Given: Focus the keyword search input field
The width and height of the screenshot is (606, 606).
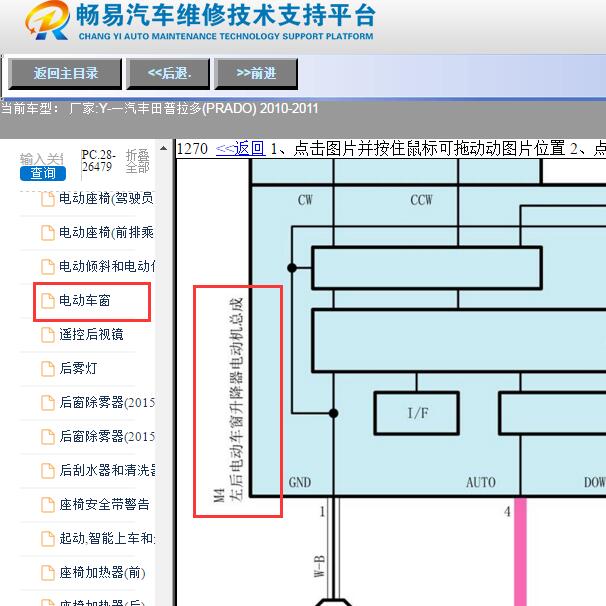Looking at the screenshot, I should coord(42,159).
